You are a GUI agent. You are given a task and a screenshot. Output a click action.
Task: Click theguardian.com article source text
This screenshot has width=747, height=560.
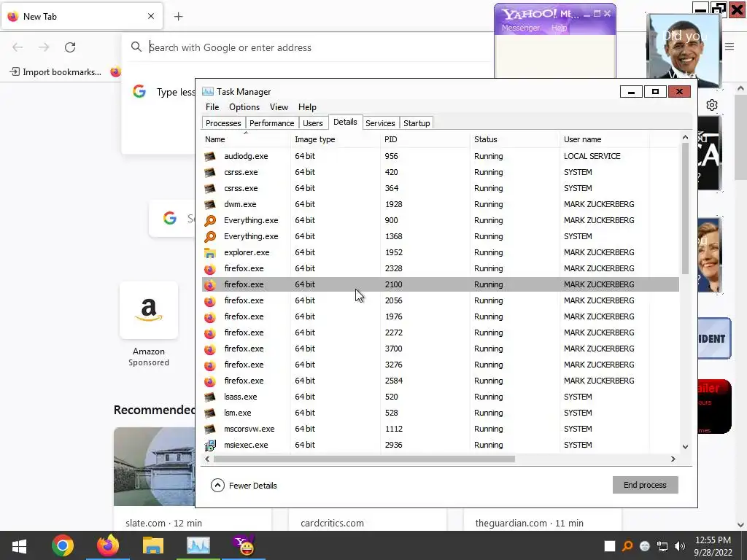coord(530,523)
